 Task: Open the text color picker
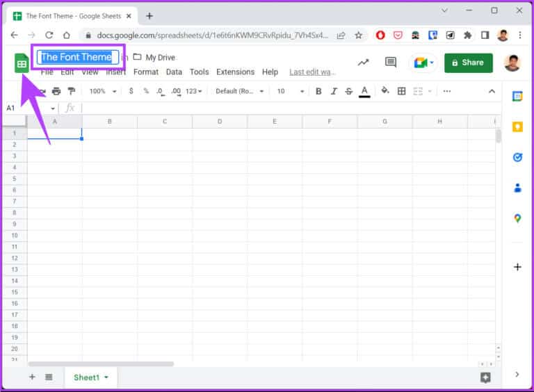[x=364, y=91]
